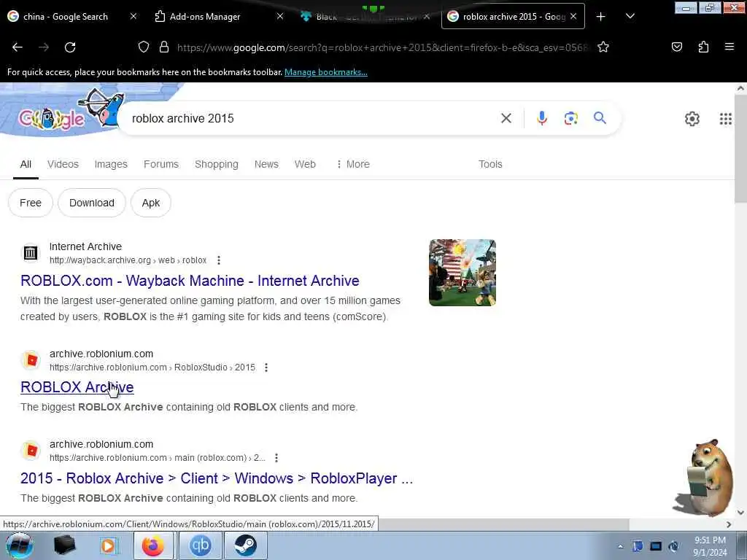Bookmark this page with the star icon

[x=603, y=47]
